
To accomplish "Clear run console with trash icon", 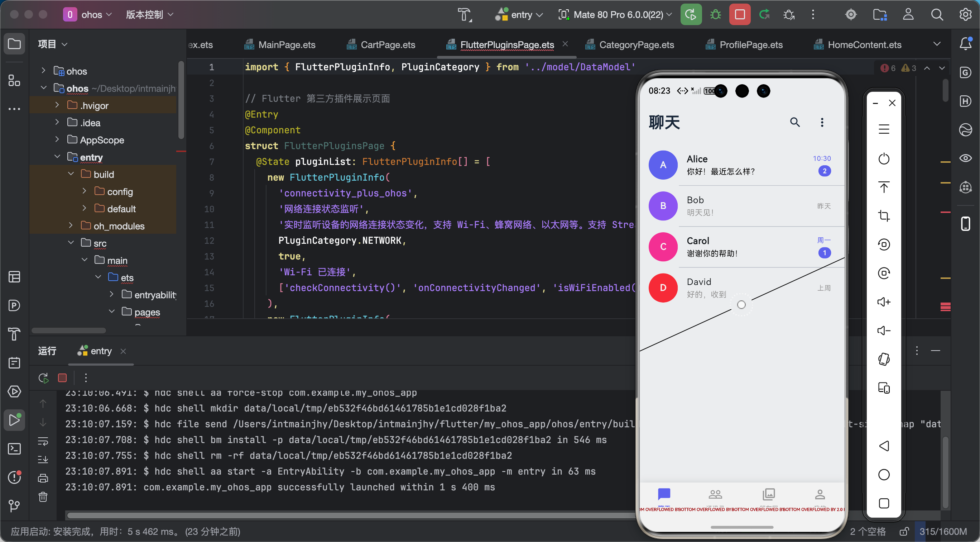I will pyautogui.click(x=43, y=497).
